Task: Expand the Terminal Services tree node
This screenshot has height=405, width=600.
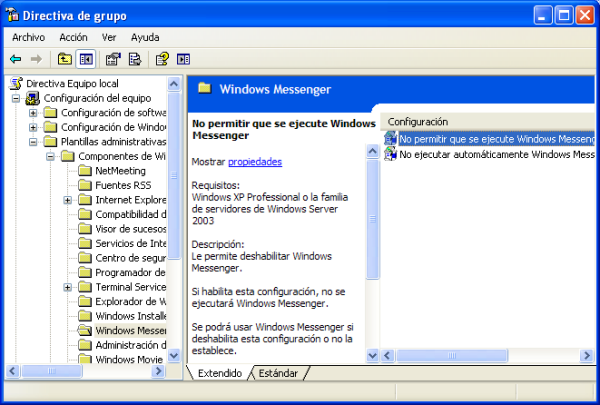Action: (x=67, y=287)
